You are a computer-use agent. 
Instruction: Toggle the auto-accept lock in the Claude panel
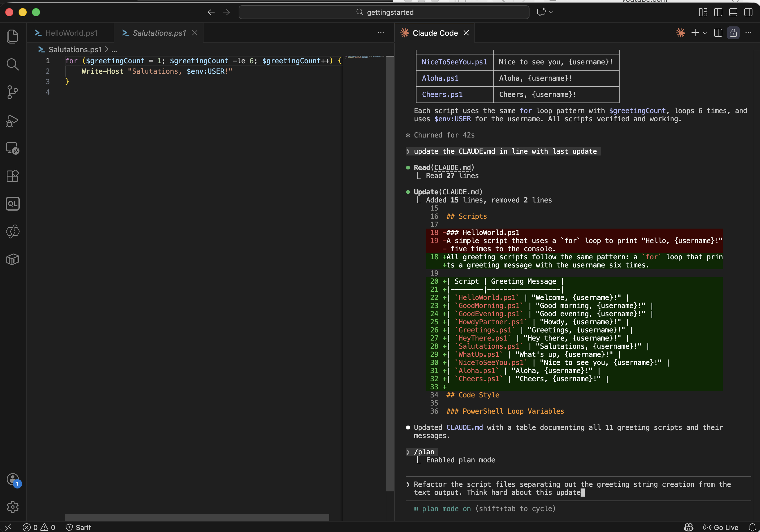pos(733,33)
